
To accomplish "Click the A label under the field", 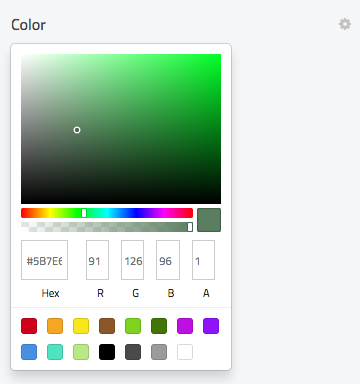I will (206, 293).
